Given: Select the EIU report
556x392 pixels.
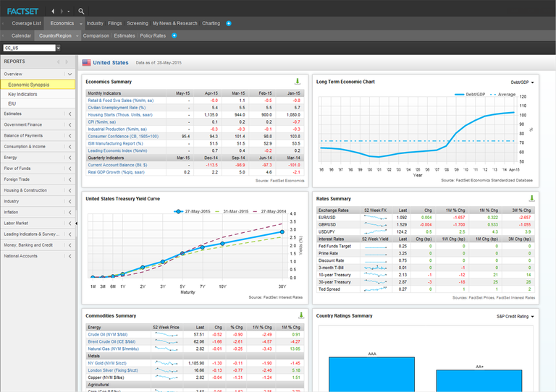Looking at the screenshot, I should [38, 103].
